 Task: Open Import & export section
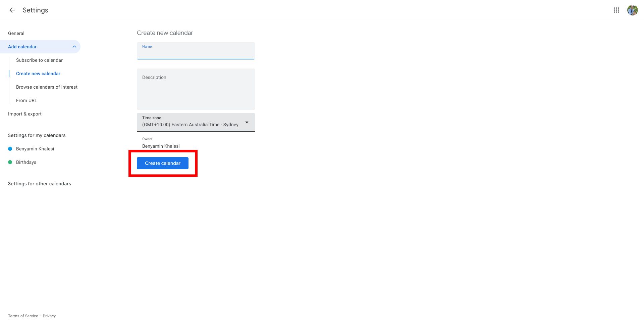(x=25, y=114)
